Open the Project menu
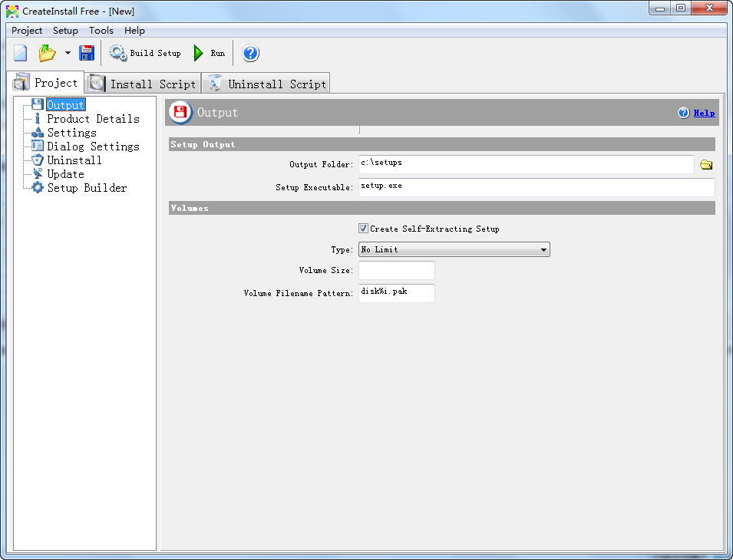This screenshot has height=560, width=733. pyautogui.click(x=27, y=31)
